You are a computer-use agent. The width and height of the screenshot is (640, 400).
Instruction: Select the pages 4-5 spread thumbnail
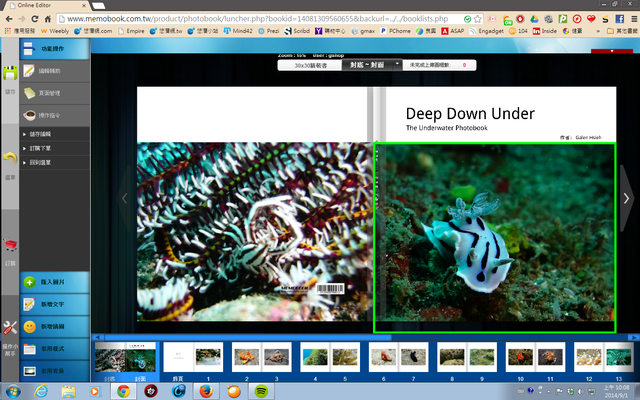[x=330, y=357]
